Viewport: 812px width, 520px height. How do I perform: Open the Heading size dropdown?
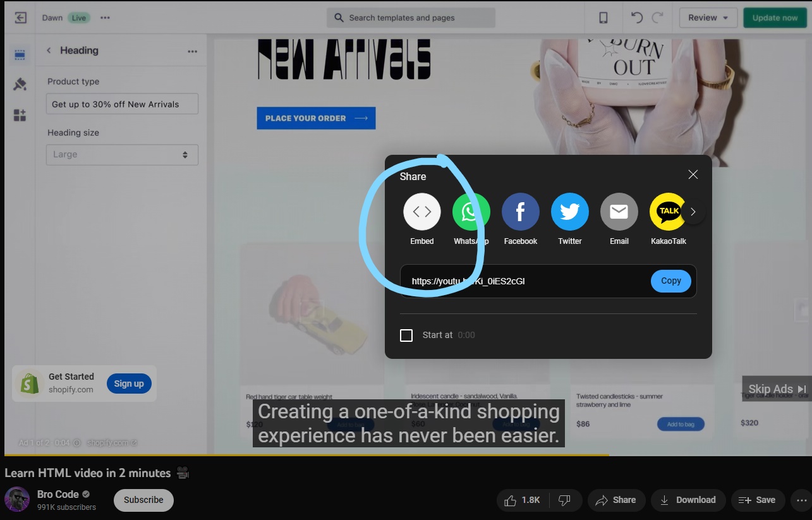coord(122,155)
